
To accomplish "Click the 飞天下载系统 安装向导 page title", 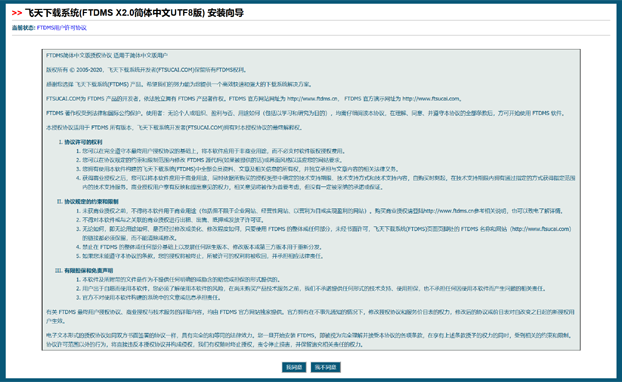I will click(134, 13).
